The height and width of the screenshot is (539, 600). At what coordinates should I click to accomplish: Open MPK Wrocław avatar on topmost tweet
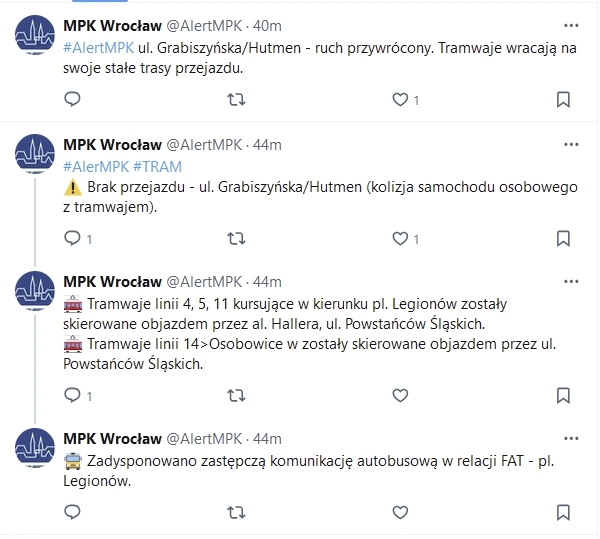[x=35, y=36]
